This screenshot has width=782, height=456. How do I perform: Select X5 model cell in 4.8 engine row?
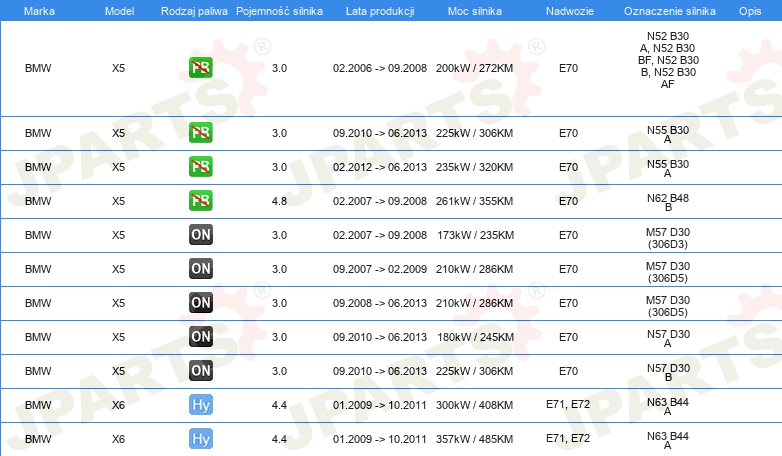pos(118,201)
